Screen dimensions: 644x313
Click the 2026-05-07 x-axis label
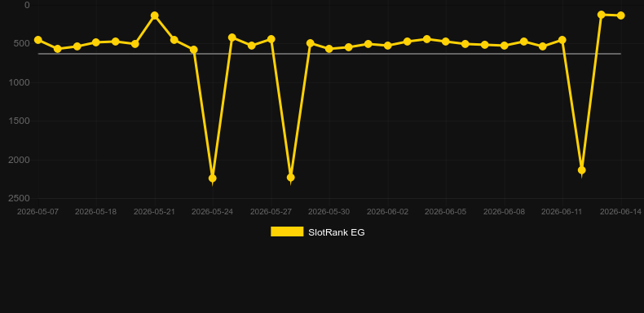click(x=37, y=212)
